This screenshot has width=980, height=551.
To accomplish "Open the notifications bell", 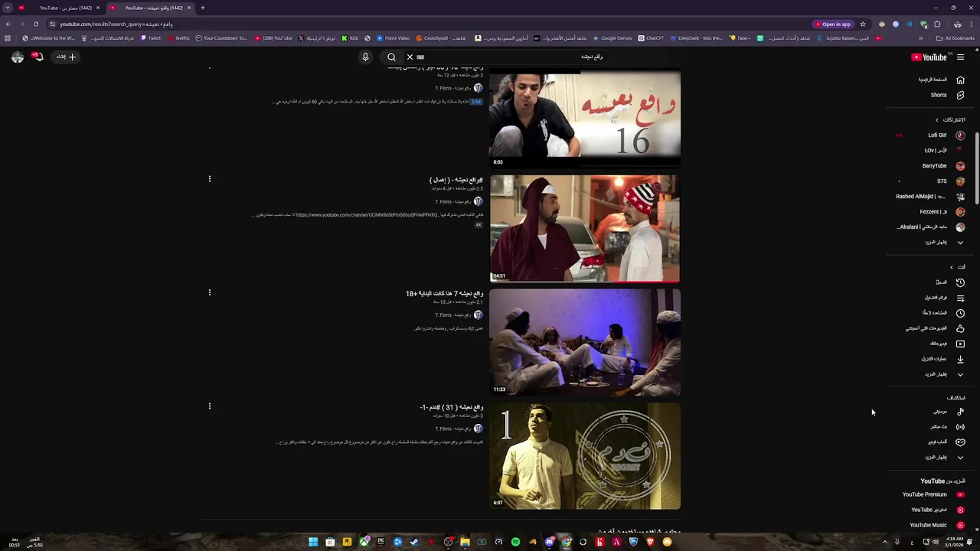I will (x=38, y=57).
